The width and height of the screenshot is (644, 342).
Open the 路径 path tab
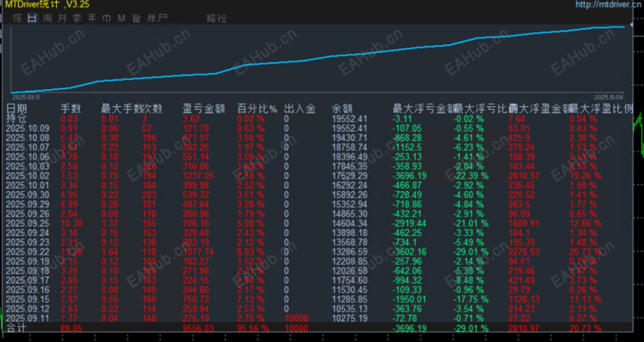click(216, 18)
